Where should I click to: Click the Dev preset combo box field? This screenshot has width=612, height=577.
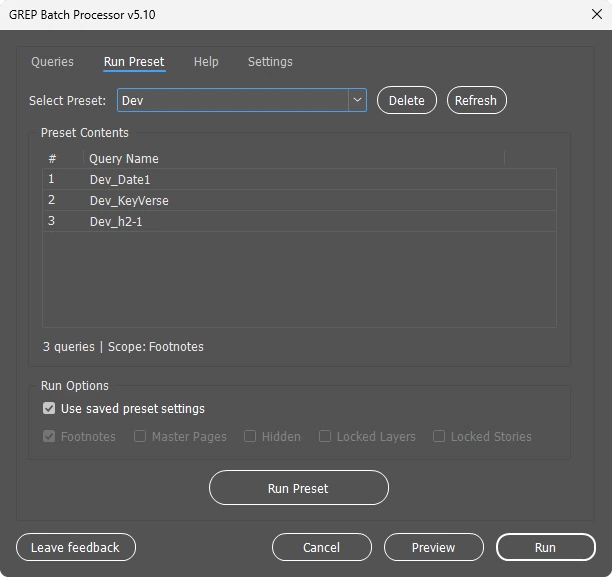pos(242,100)
